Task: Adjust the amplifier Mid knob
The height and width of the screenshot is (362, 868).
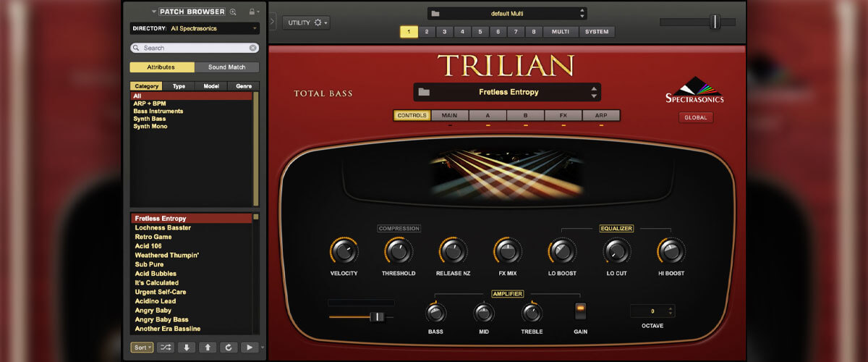Action: 483,313
